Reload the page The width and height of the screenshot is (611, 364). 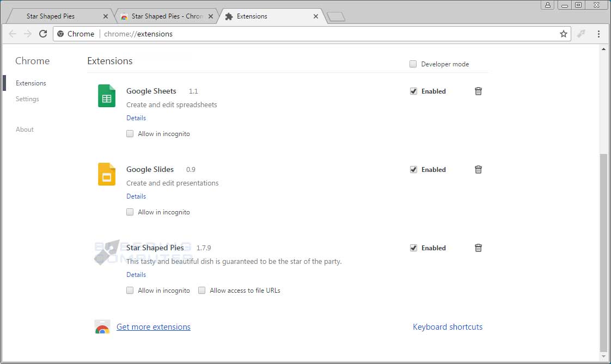(43, 34)
